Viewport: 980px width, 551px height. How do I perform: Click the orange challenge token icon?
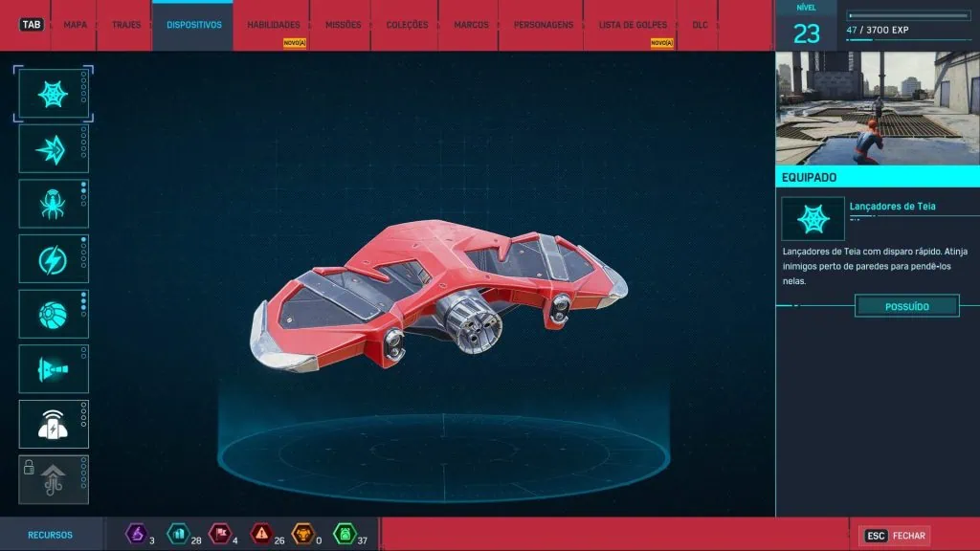pos(303,534)
